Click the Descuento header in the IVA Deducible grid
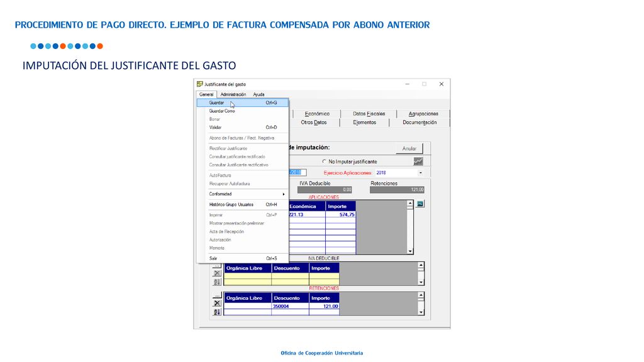 (x=291, y=268)
